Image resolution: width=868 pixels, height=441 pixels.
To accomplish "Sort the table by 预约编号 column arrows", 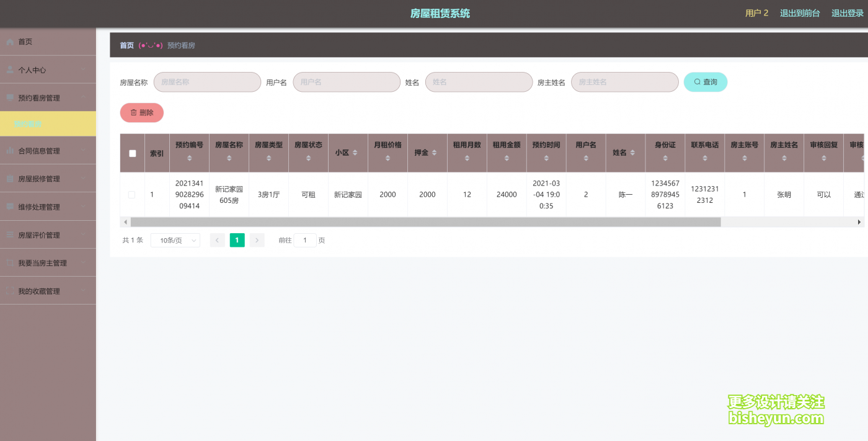I will tap(189, 158).
